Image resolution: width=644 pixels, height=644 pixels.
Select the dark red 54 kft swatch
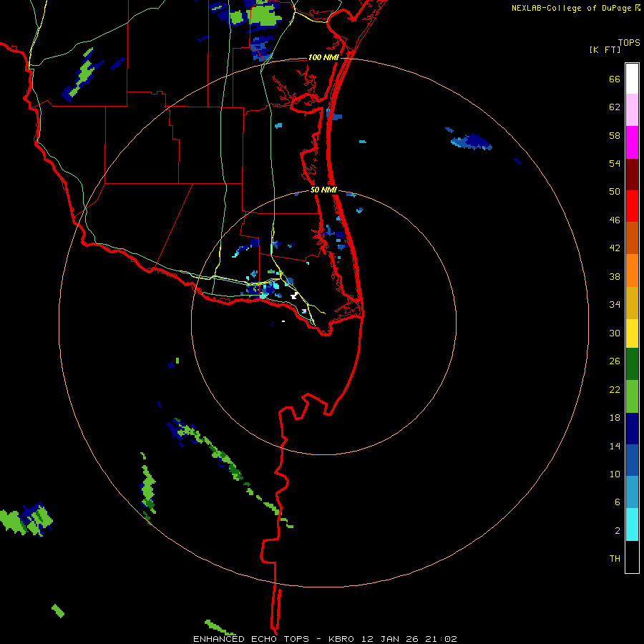click(632, 175)
